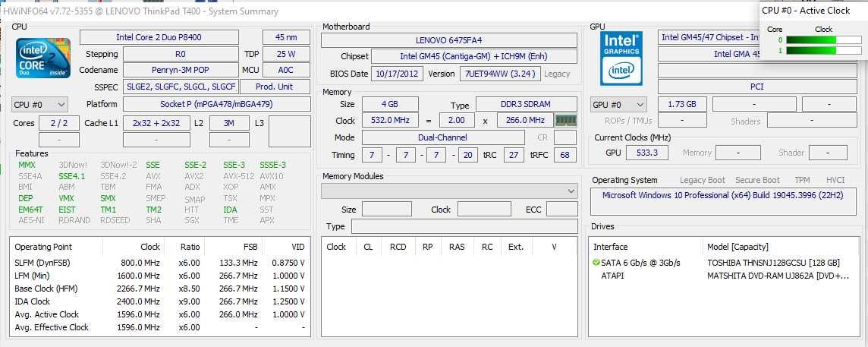This screenshot has height=347, width=868.
Task: Click the GPU clock 533.3 field
Action: point(646,153)
